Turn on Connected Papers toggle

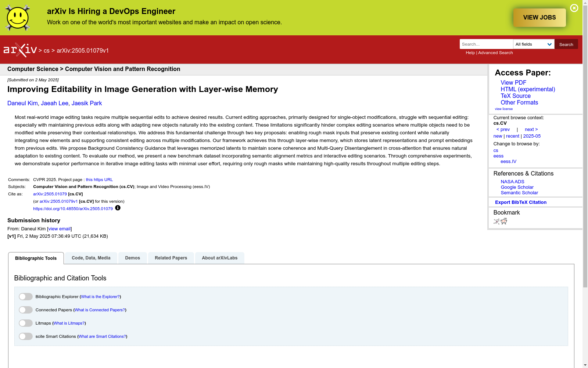[x=26, y=310]
